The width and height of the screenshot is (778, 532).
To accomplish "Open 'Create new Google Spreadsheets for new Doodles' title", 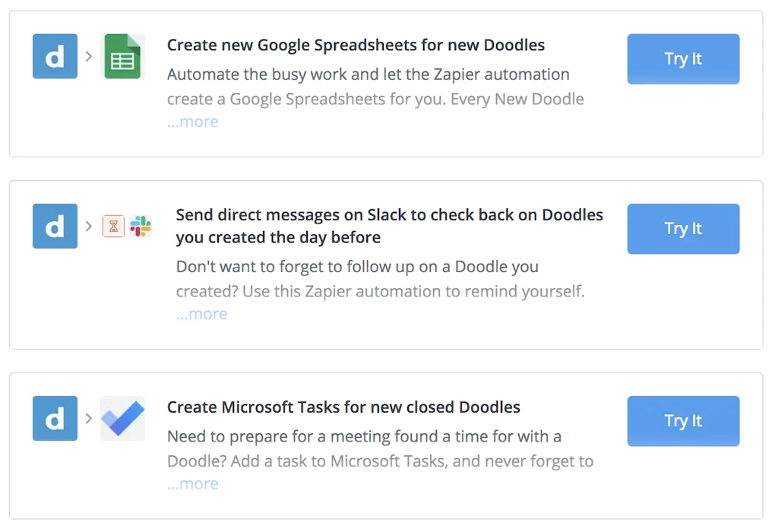I will coord(356,45).
